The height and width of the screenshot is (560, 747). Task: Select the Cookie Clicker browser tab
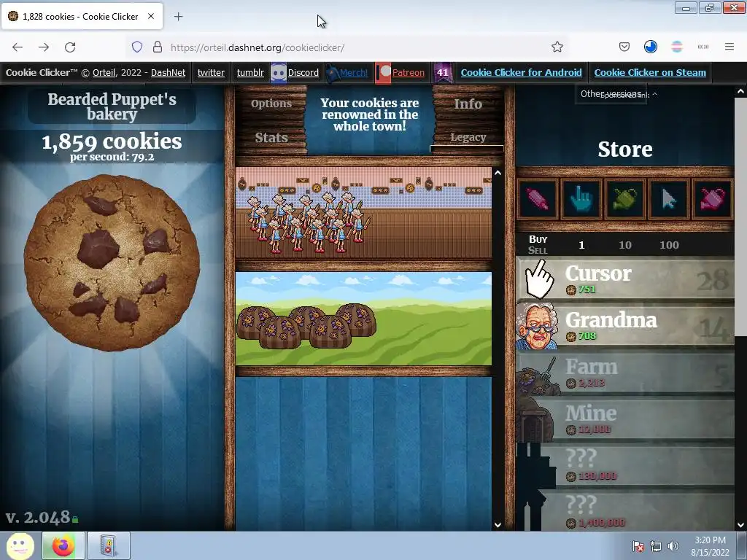pyautogui.click(x=82, y=17)
